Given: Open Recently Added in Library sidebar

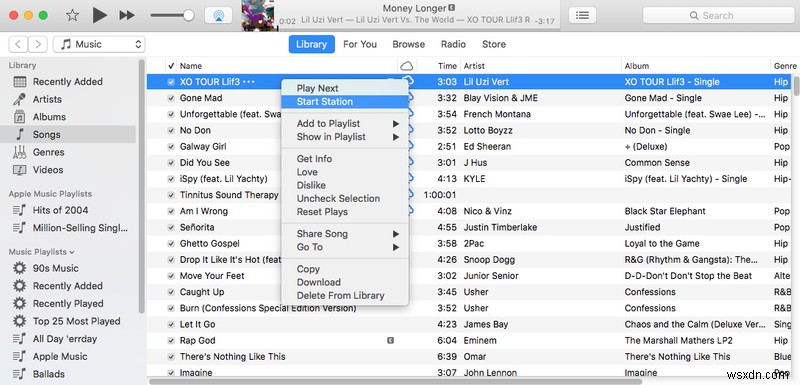Looking at the screenshot, I should [67, 82].
